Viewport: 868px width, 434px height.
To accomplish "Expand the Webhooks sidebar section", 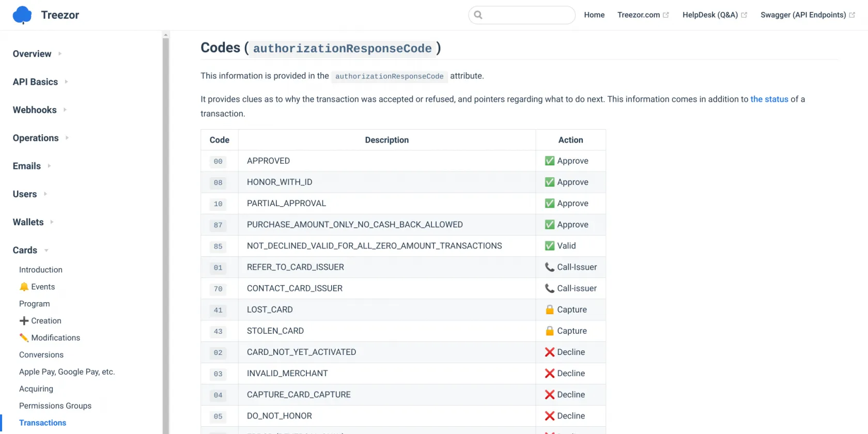I will [x=65, y=110].
